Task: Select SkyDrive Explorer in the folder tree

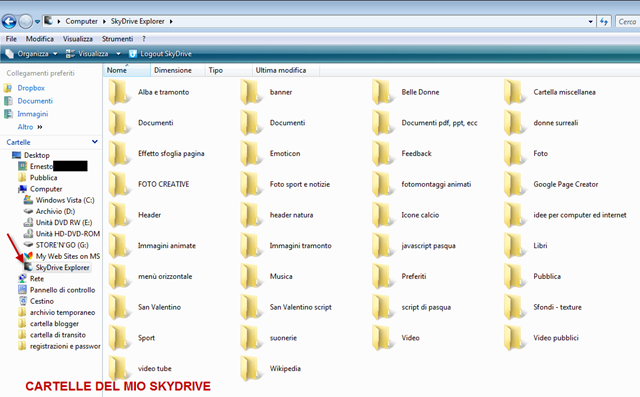Action: tap(62, 267)
